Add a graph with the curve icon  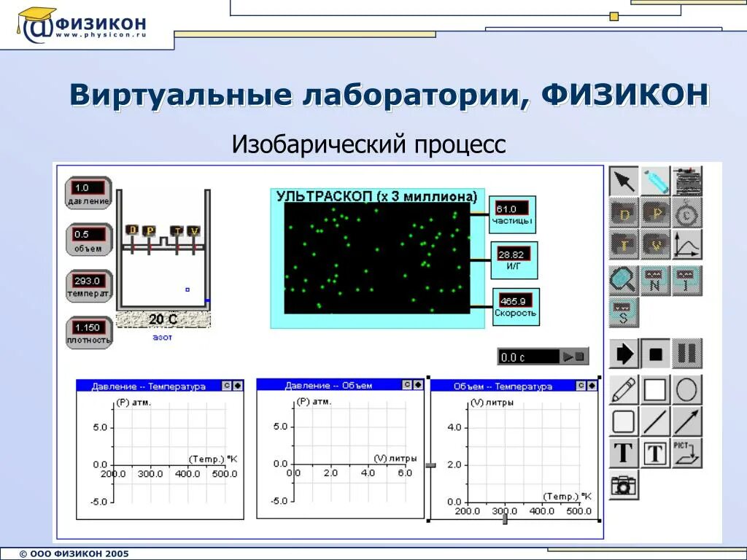pyautogui.click(x=687, y=244)
